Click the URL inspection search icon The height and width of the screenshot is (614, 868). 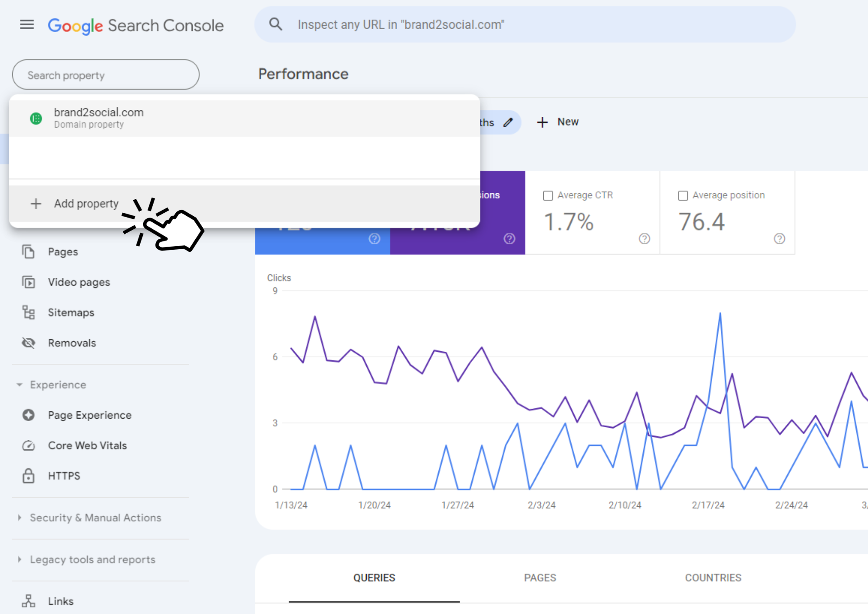click(x=276, y=24)
